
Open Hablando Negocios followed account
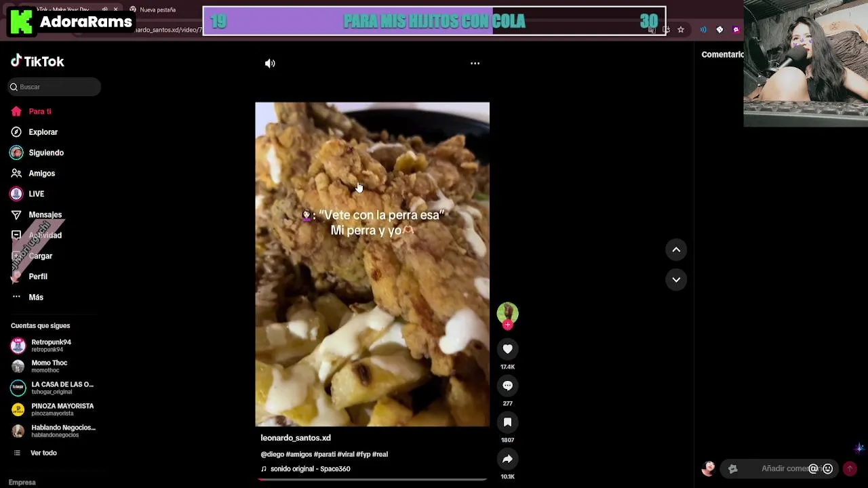pyautogui.click(x=53, y=431)
